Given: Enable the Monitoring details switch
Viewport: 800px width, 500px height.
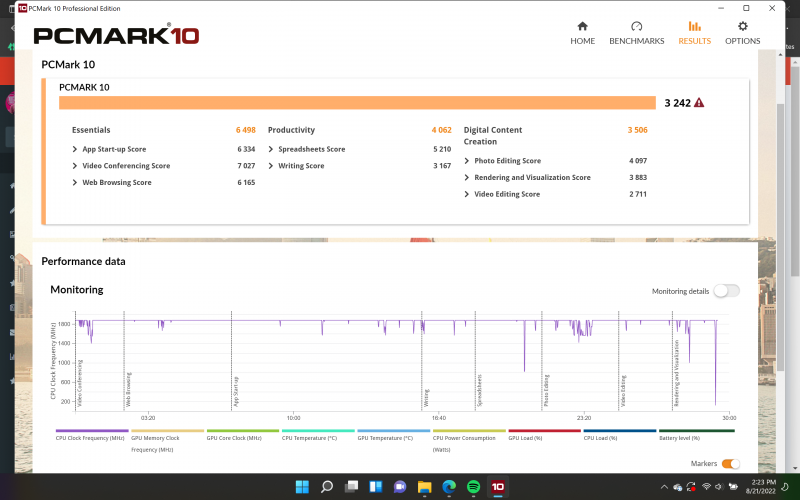Looking at the screenshot, I should coord(727,291).
